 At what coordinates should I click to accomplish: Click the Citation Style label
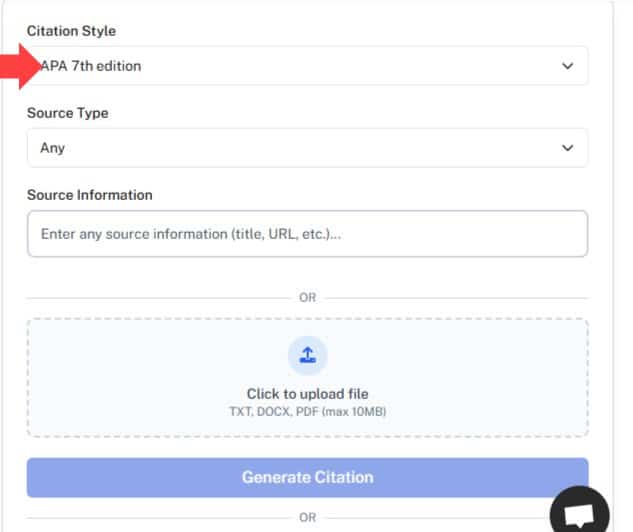tap(71, 31)
